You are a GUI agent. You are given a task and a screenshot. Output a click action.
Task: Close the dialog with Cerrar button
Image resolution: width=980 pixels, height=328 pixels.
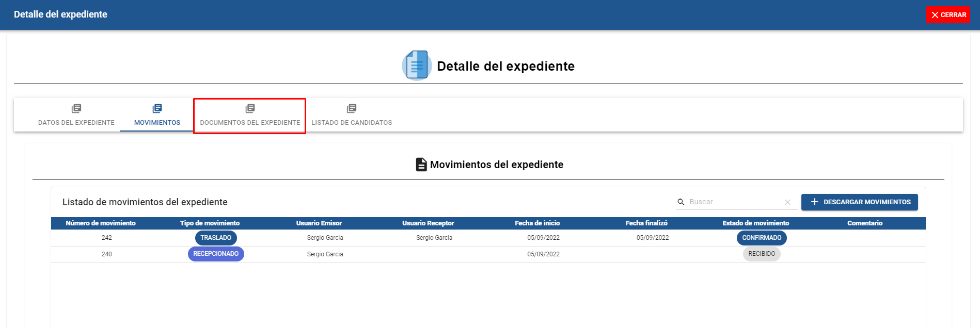coord(948,15)
